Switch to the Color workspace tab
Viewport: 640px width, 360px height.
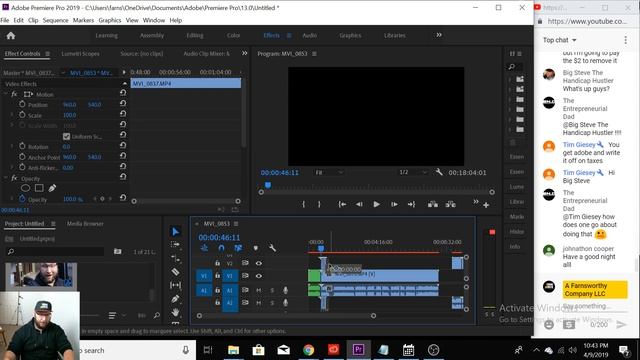(x=233, y=36)
